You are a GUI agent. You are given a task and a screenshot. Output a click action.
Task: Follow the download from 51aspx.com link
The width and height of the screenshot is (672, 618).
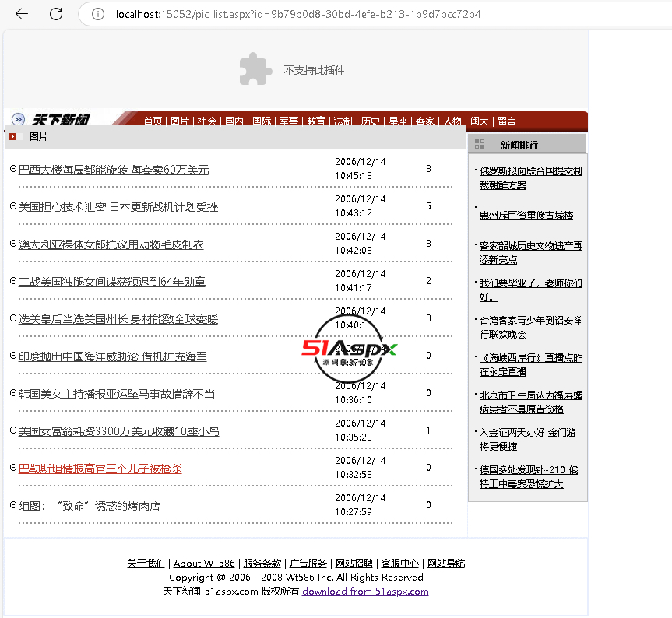365,592
